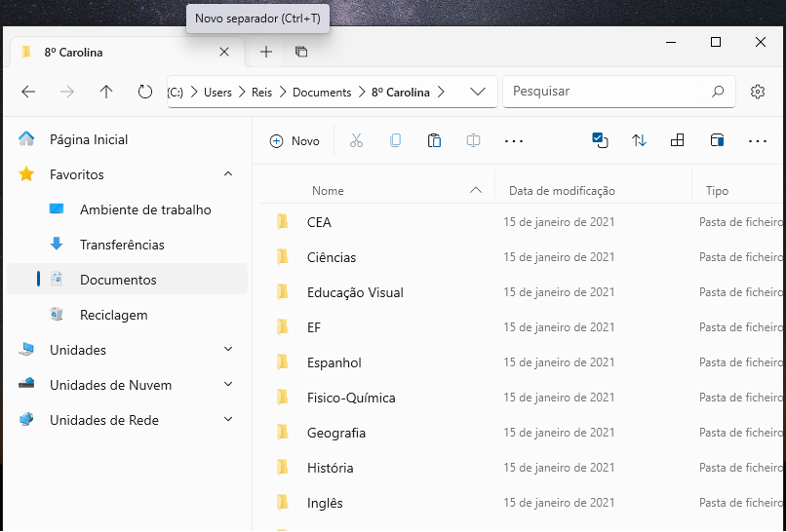This screenshot has width=786, height=532.
Task: Go back with the left arrow
Action: point(28,92)
